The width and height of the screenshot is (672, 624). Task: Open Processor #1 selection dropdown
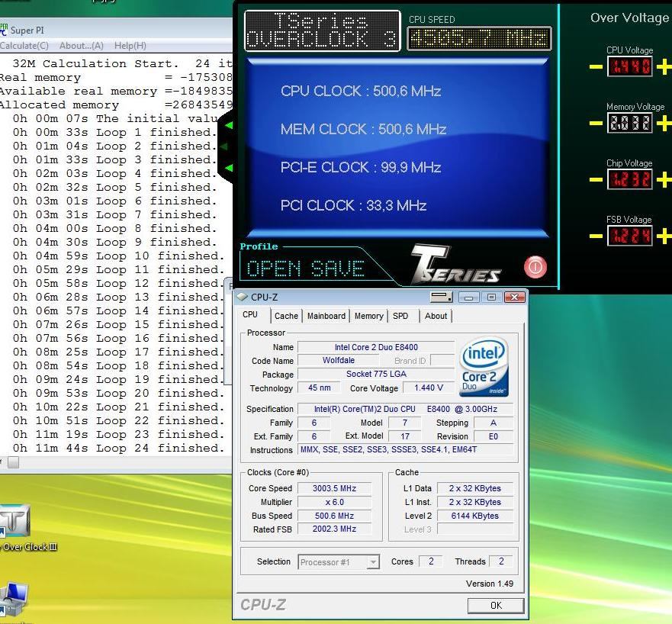pos(339,562)
